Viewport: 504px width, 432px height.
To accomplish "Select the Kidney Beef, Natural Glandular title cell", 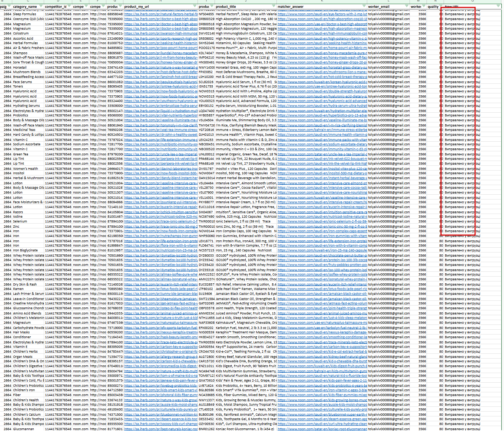I will pos(246,357).
